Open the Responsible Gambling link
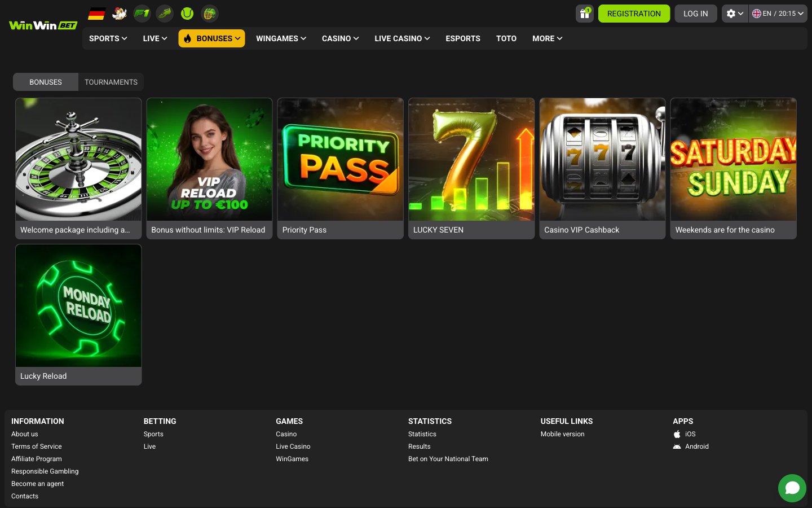 (45, 471)
